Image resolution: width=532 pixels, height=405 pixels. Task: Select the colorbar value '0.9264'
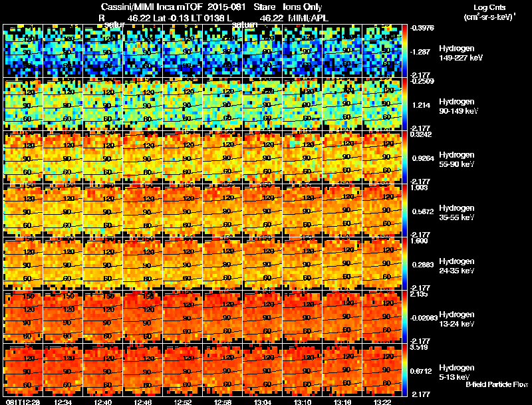tap(423, 158)
